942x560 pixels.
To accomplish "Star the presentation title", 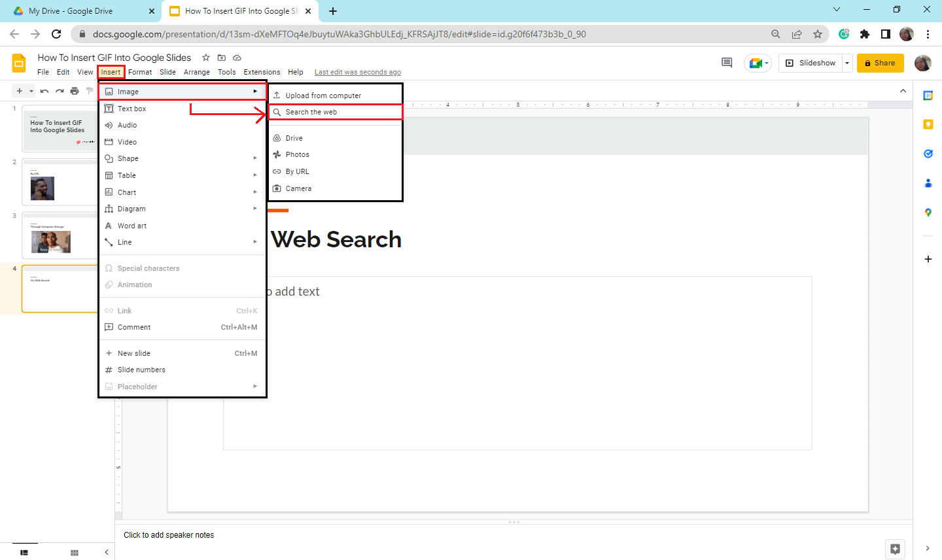I will coord(206,58).
